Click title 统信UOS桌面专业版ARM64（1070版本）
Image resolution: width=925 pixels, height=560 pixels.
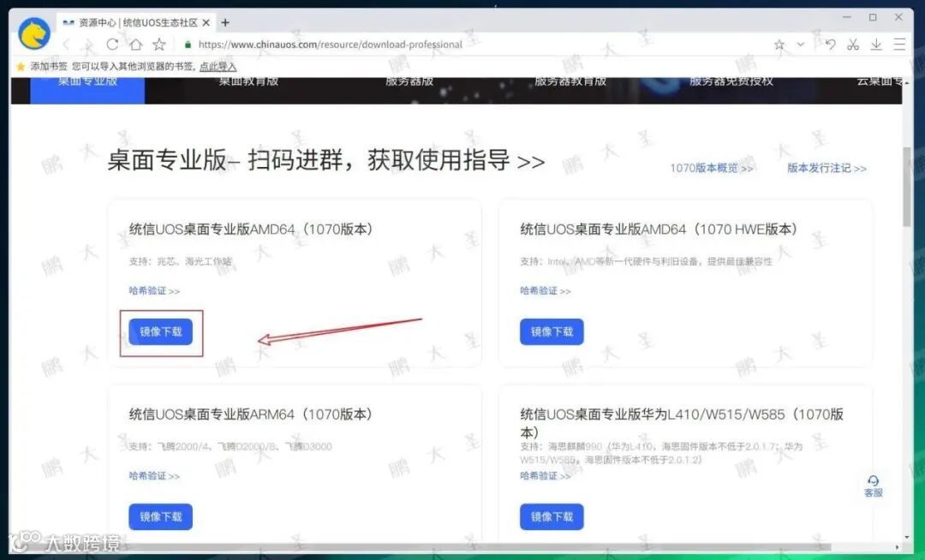click(251, 414)
